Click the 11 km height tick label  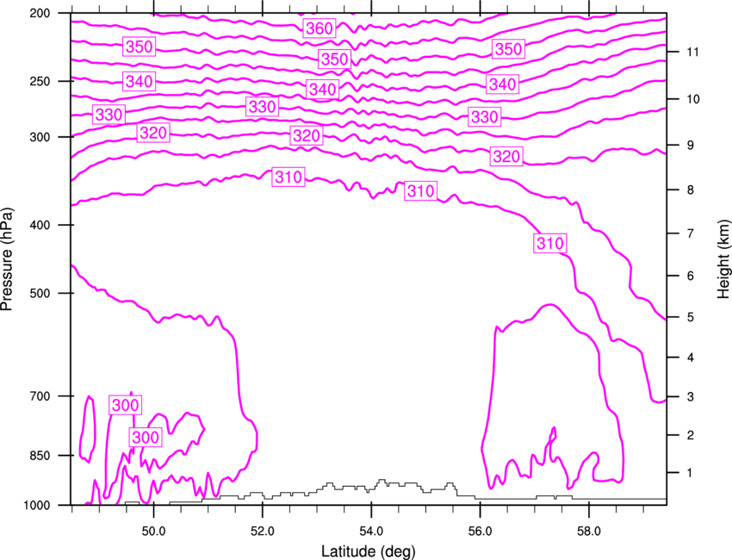(x=693, y=52)
